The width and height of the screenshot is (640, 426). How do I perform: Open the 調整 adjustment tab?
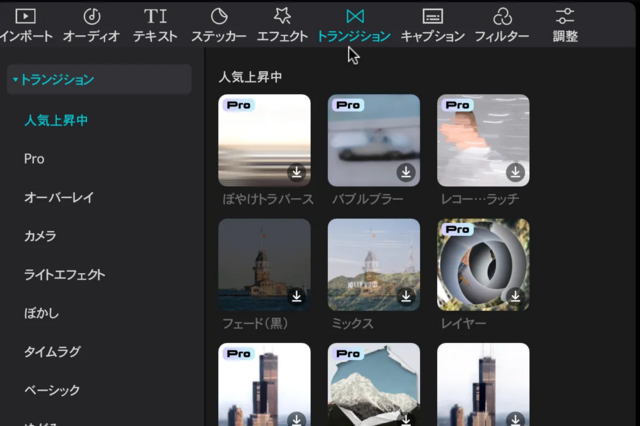coord(565,25)
